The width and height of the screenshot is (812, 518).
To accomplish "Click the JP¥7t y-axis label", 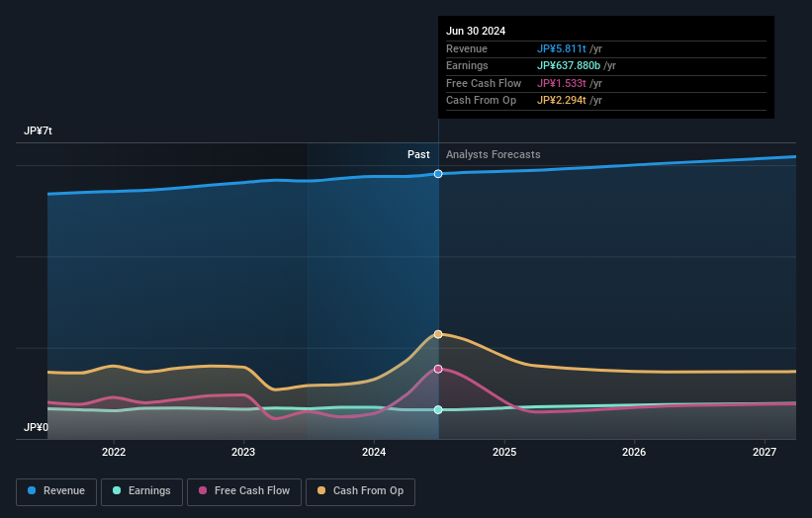I will [x=38, y=130].
